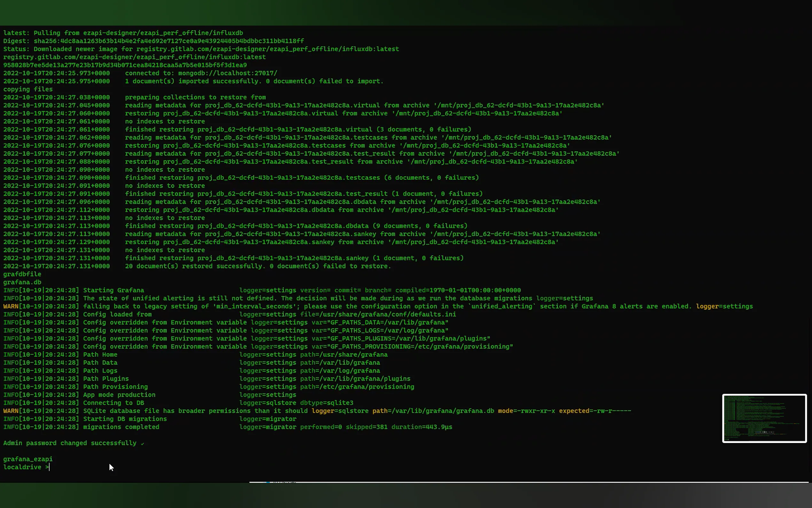
Task: Click the 'grafdbfile' output line
Action: 22,274
